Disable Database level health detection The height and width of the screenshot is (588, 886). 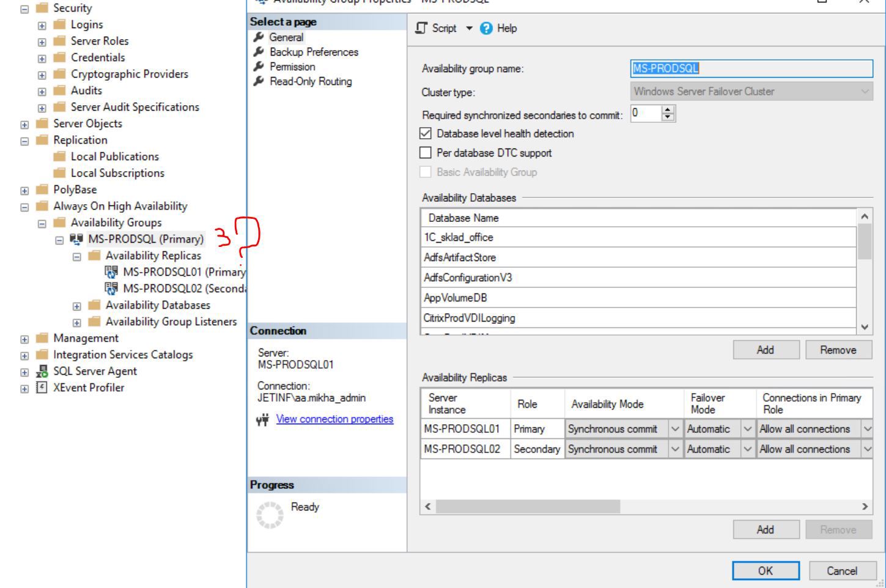424,133
